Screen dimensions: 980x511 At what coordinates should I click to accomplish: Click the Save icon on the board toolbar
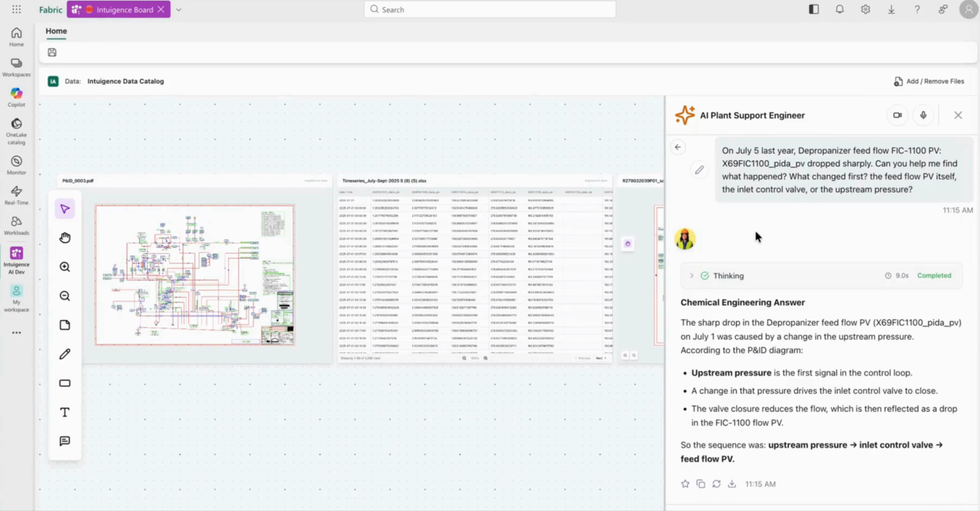(52, 52)
